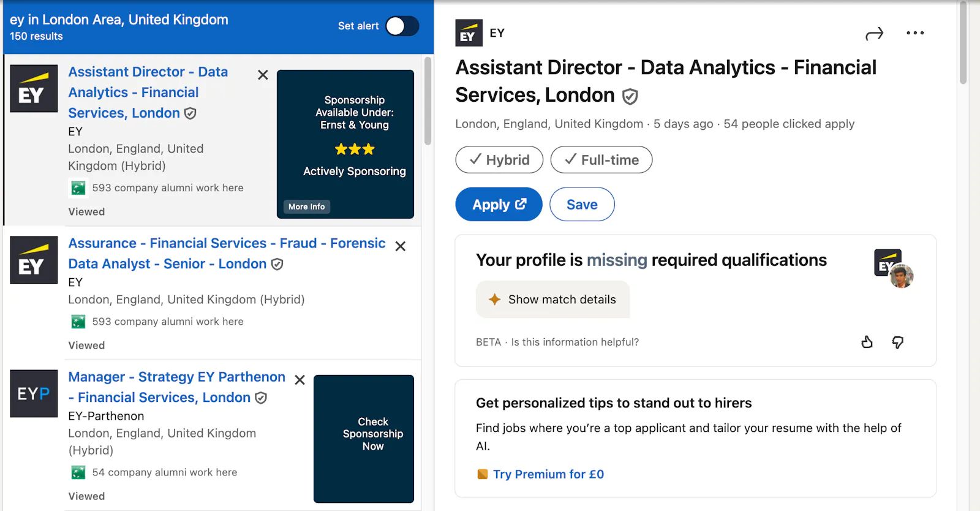Click verified shield icon beside job details title
Screen dimensions: 980x511
pos(630,96)
